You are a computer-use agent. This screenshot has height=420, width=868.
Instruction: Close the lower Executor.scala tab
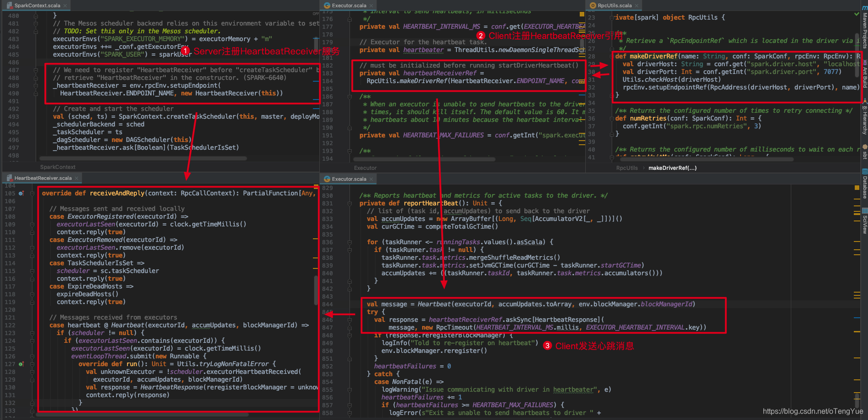click(371, 179)
